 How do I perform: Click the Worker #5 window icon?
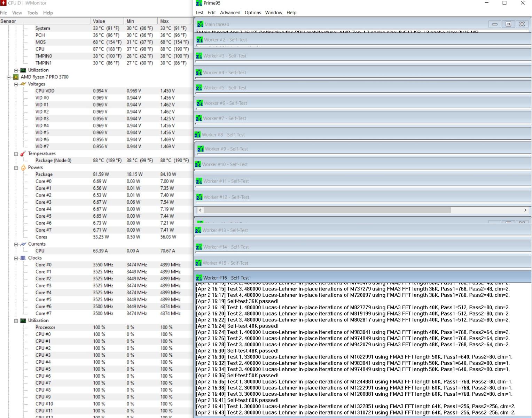[199, 88]
